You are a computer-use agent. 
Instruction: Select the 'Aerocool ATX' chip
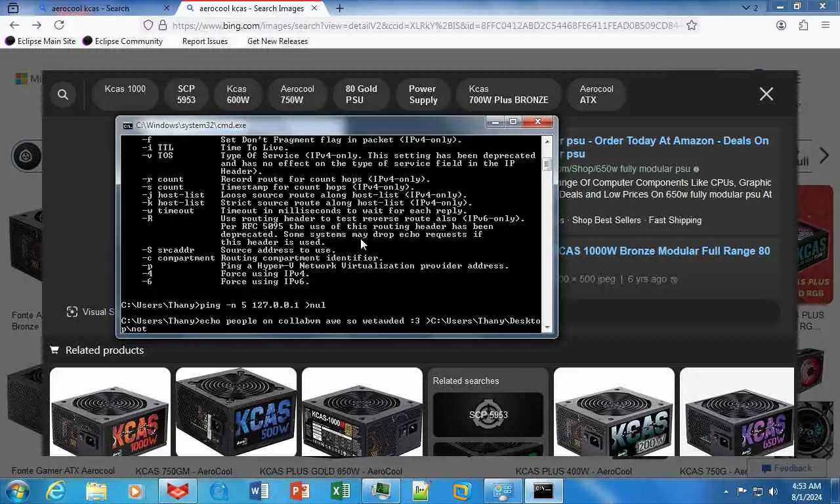597,94
